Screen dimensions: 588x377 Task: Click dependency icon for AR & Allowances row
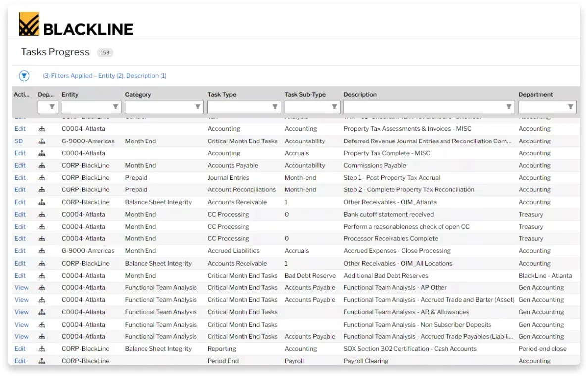tap(42, 312)
